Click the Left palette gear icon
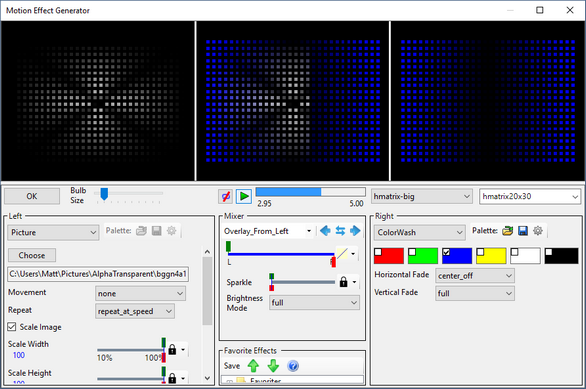The height and width of the screenshot is (389, 586). (172, 231)
